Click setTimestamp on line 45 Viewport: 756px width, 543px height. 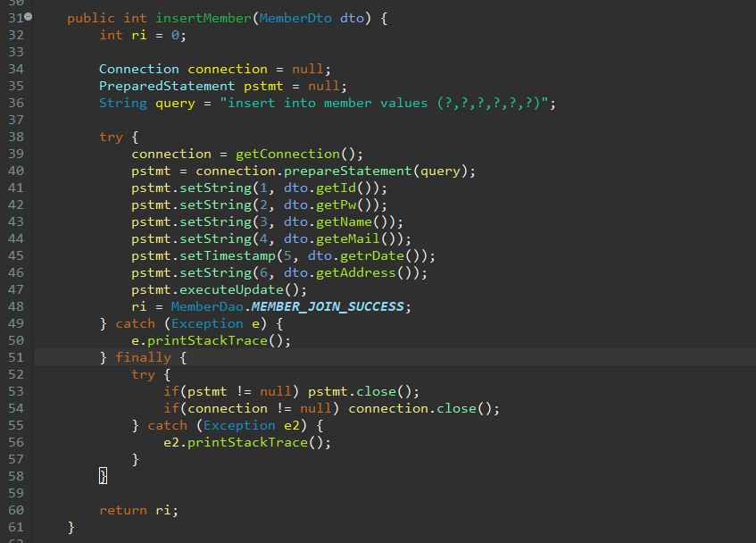[227, 255]
